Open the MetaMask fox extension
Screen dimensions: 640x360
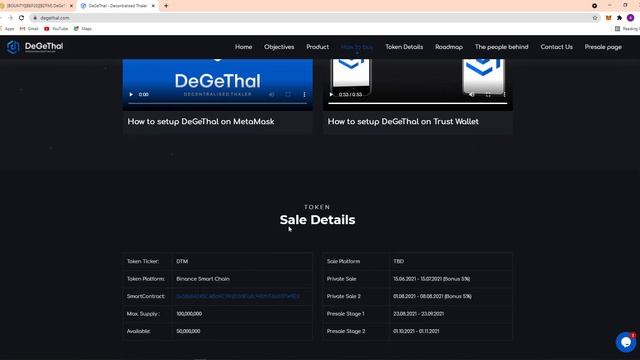click(x=609, y=18)
